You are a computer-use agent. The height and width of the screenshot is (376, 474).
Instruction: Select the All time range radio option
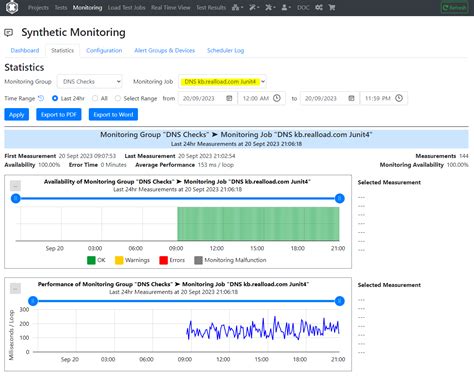pyautogui.click(x=95, y=98)
